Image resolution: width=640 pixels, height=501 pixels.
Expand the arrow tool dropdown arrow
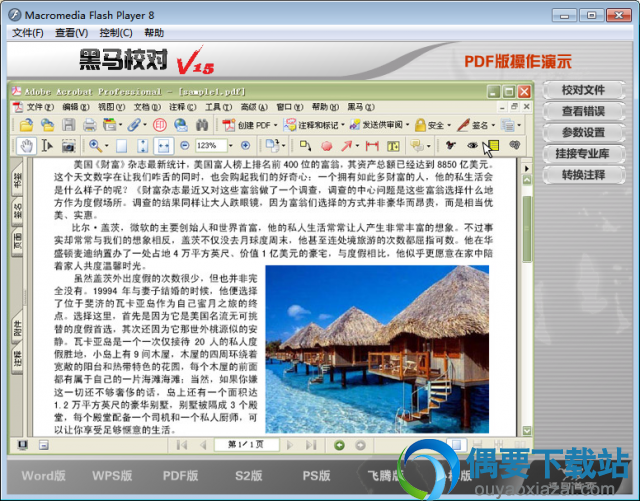[x=357, y=146]
